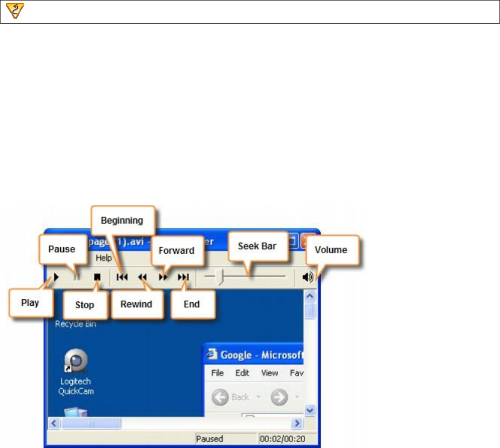The width and height of the screenshot is (500, 448).
Task: Click the seek bar slider thumb
Action: 220,277
